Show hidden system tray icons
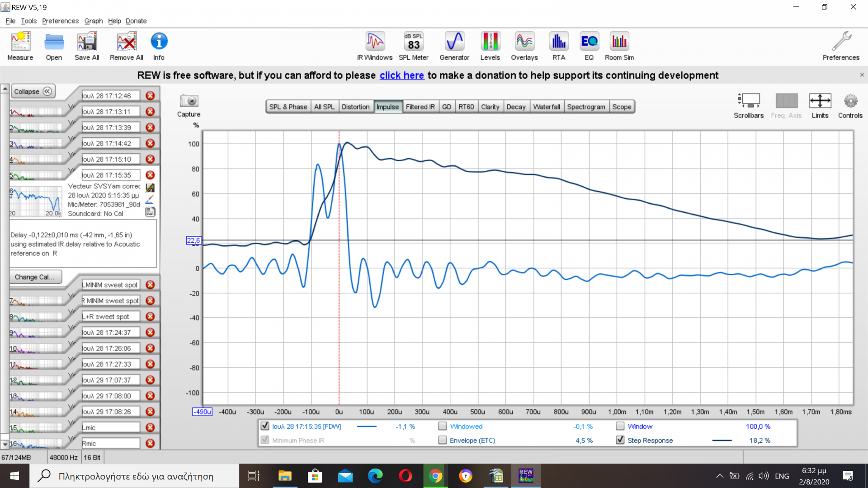Viewport: 868px width, 488px height. pyautogui.click(x=719, y=476)
